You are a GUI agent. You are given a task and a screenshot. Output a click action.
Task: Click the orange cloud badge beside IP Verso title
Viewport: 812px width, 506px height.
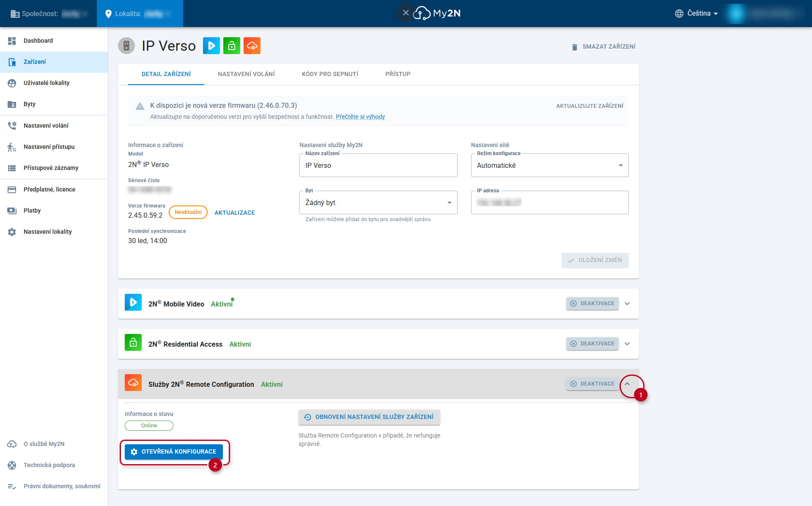point(252,46)
